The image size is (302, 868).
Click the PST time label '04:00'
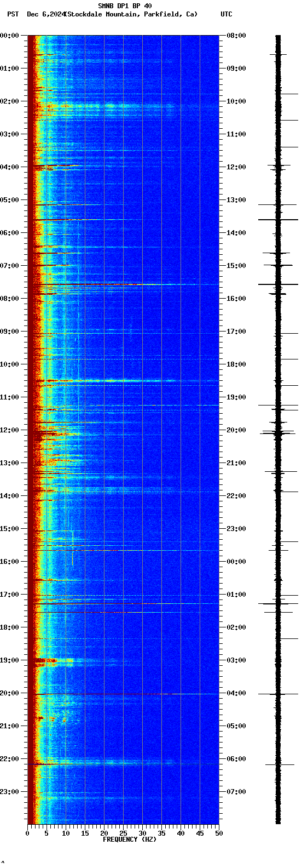coord(9,167)
